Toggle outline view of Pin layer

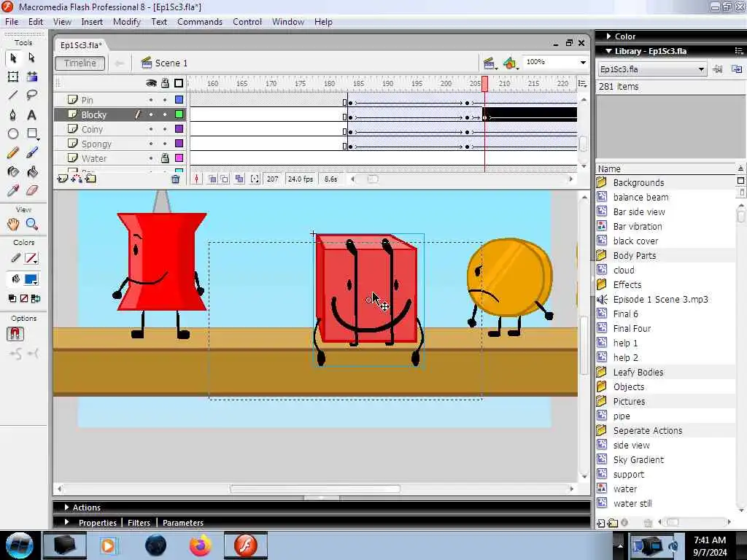179,99
